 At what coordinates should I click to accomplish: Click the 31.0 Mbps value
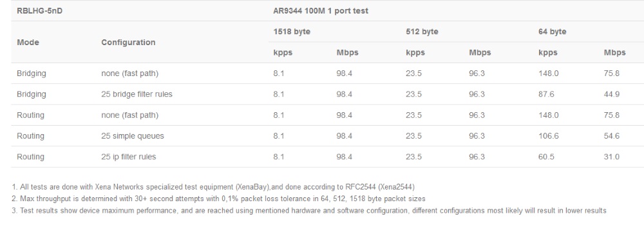[612, 157]
